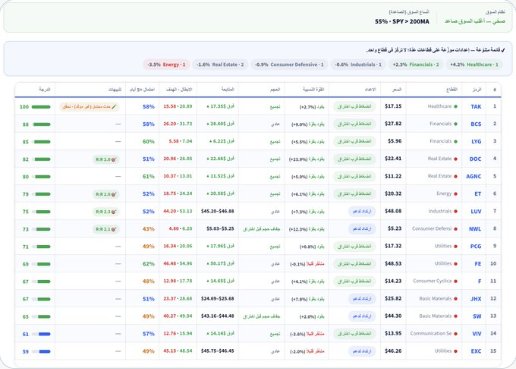The height and width of the screenshot is (369, 516).
Task: Click the green sector dot in LYG row
Action: tap(456, 141)
